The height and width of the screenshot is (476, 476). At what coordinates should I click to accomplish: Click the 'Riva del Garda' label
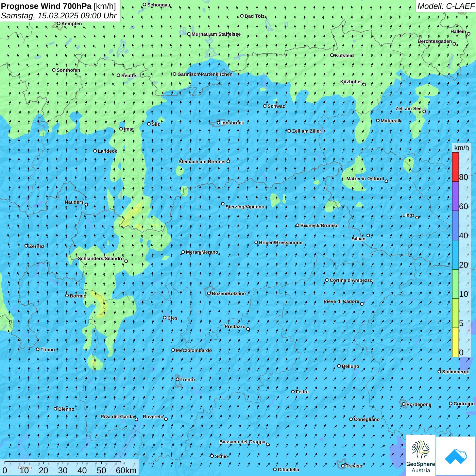pyautogui.click(x=117, y=417)
